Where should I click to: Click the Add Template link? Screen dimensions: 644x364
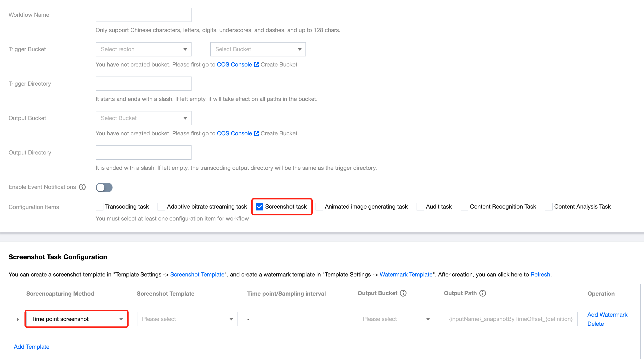pyautogui.click(x=32, y=347)
